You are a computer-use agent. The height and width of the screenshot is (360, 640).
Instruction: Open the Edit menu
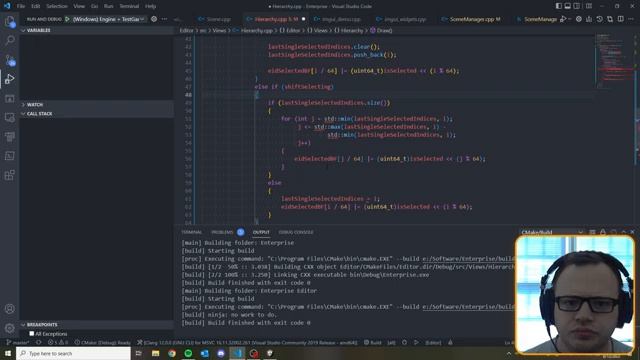[x=36, y=6]
